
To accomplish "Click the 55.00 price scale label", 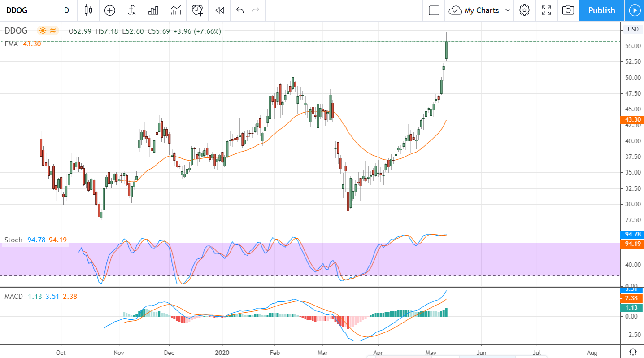I will tap(632, 46).
